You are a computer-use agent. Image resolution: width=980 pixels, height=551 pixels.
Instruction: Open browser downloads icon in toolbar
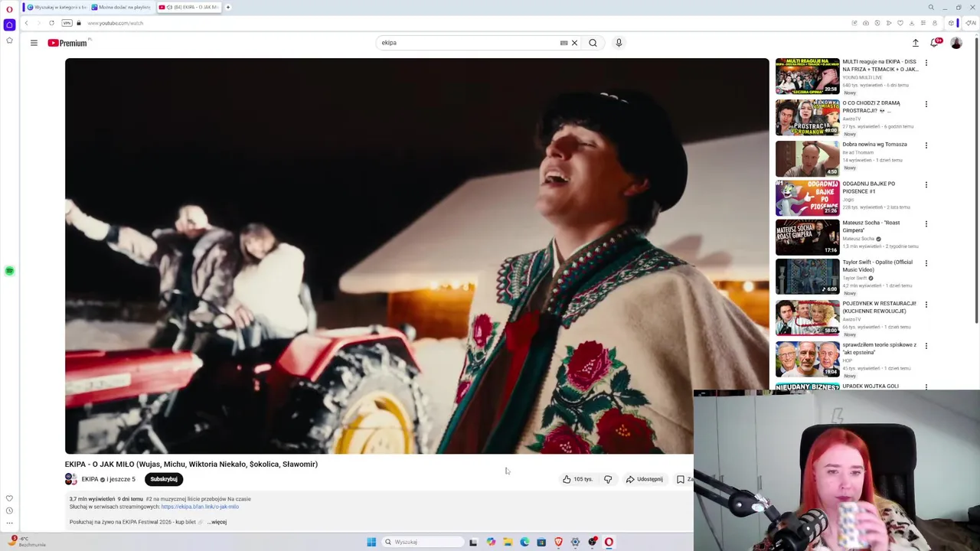911,23
